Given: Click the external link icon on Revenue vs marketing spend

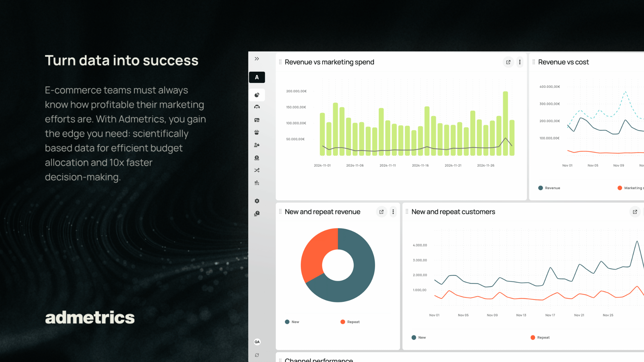Looking at the screenshot, I should click(x=508, y=62).
